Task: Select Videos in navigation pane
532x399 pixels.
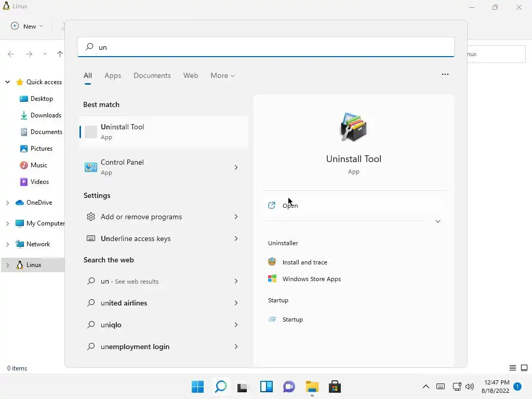Action: point(34,182)
